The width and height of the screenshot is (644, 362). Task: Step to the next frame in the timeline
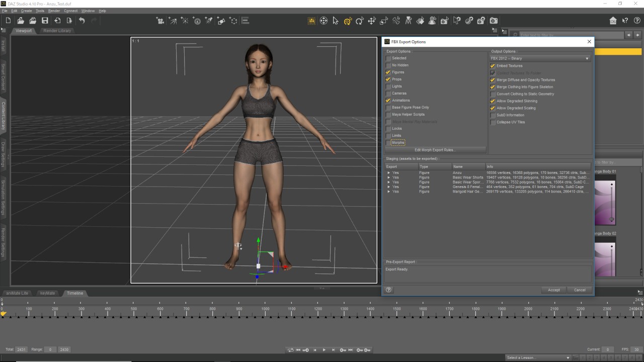pos(333,350)
